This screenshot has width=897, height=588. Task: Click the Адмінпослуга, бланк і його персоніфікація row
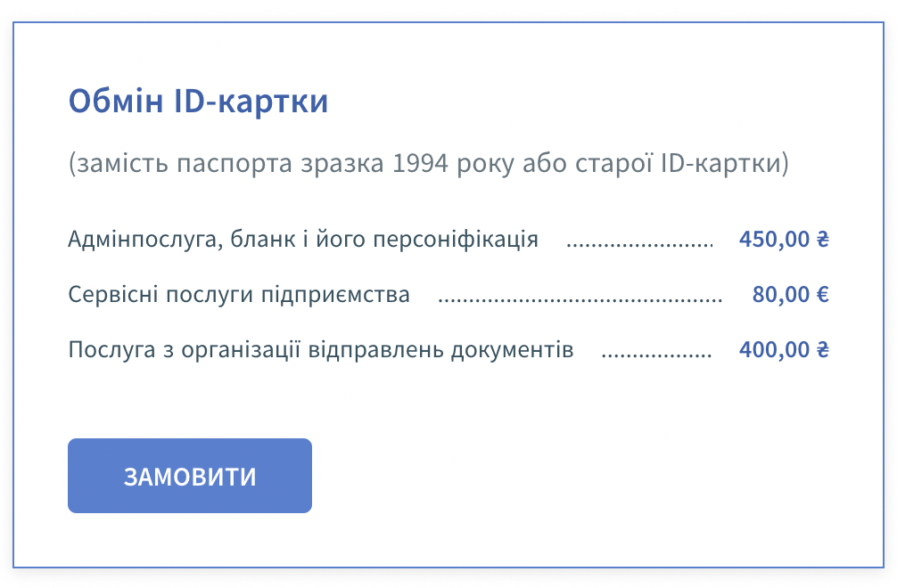448,239
